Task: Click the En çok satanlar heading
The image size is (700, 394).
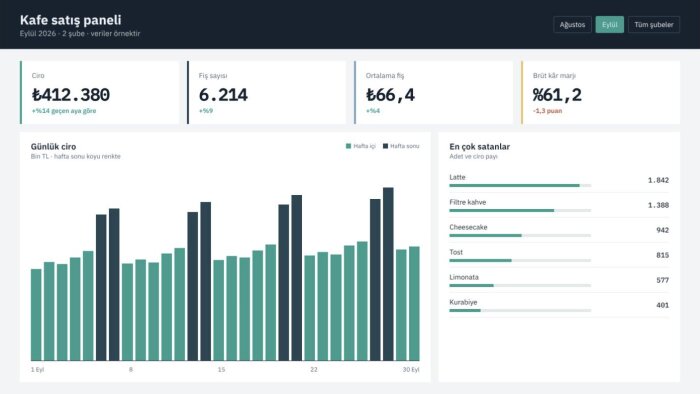Action: pos(479,146)
